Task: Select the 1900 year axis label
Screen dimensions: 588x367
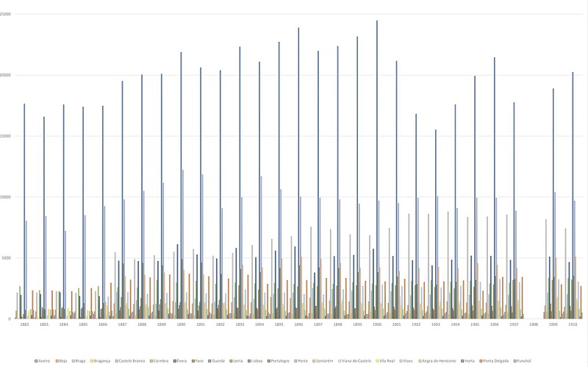Action: (377, 324)
